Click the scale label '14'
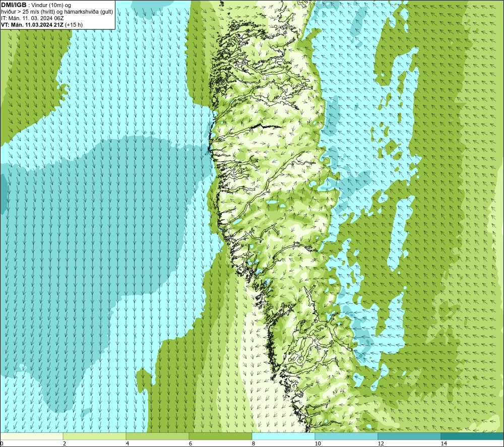This screenshot has width=504, height=447. point(444,443)
